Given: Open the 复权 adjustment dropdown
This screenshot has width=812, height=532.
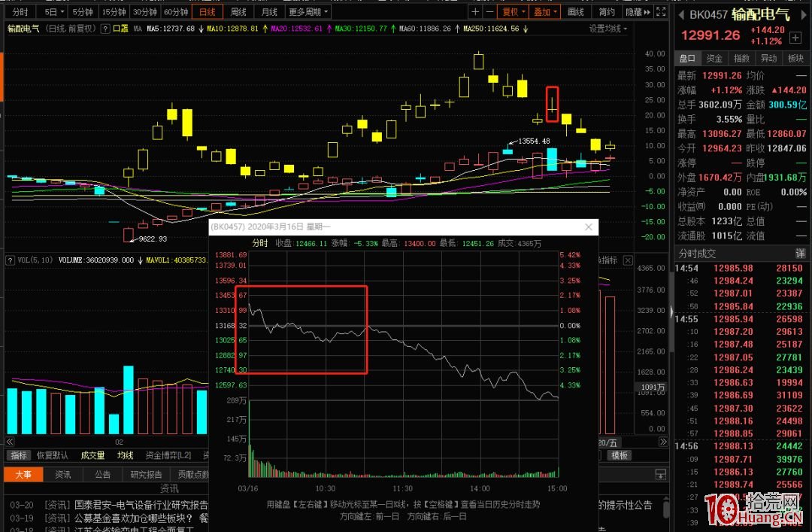Looking at the screenshot, I should point(514,11).
